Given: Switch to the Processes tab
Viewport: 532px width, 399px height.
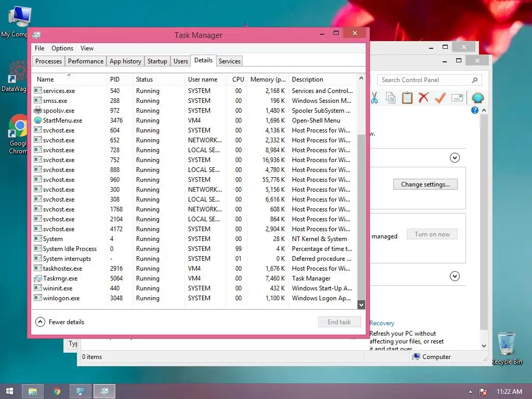Looking at the screenshot, I should coord(48,61).
